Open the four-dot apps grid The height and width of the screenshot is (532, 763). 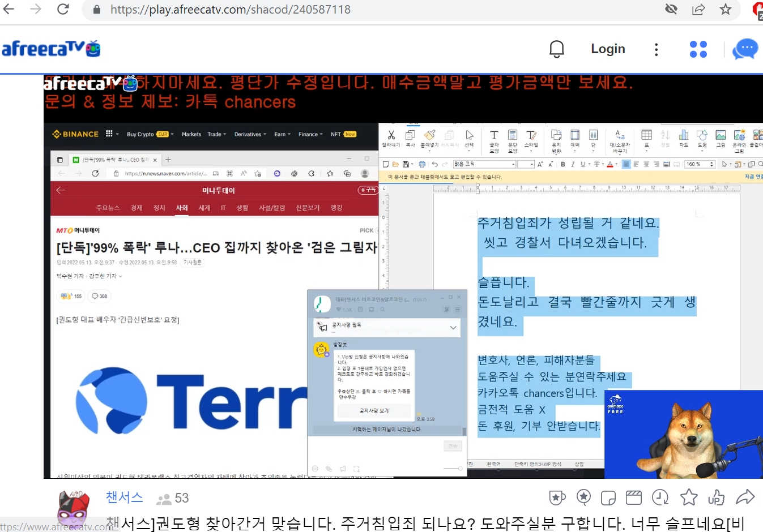click(698, 49)
